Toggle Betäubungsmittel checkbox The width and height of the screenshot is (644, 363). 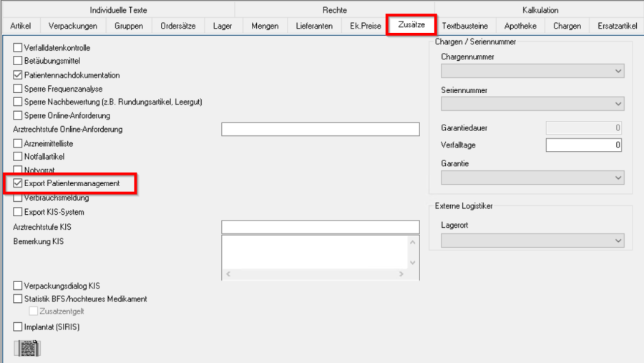(x=17, y=61)
